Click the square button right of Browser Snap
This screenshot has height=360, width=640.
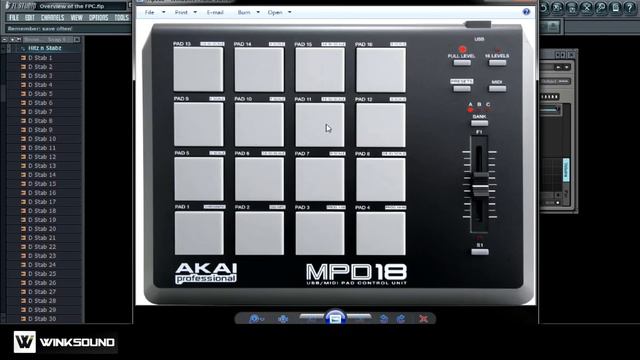pyautogui.click(x=77, y=40)
